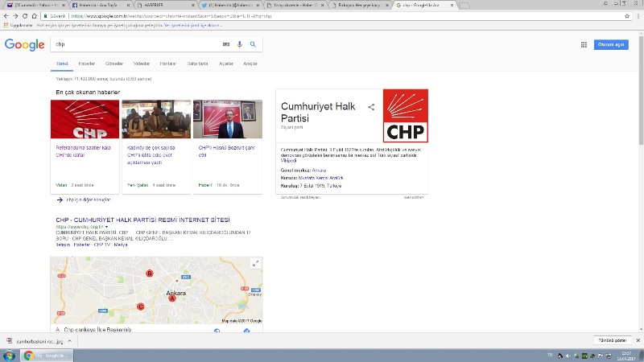Open the CHP'li Hüsnü Bozkurt news link
Viewport: 644px width, 362px height.
tap(226, 151)
